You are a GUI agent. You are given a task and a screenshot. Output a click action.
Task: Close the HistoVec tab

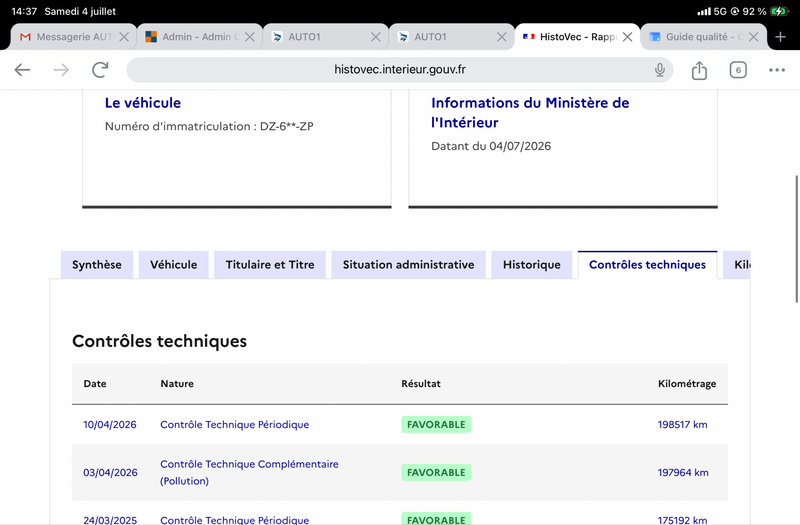(x=628, y=37)
